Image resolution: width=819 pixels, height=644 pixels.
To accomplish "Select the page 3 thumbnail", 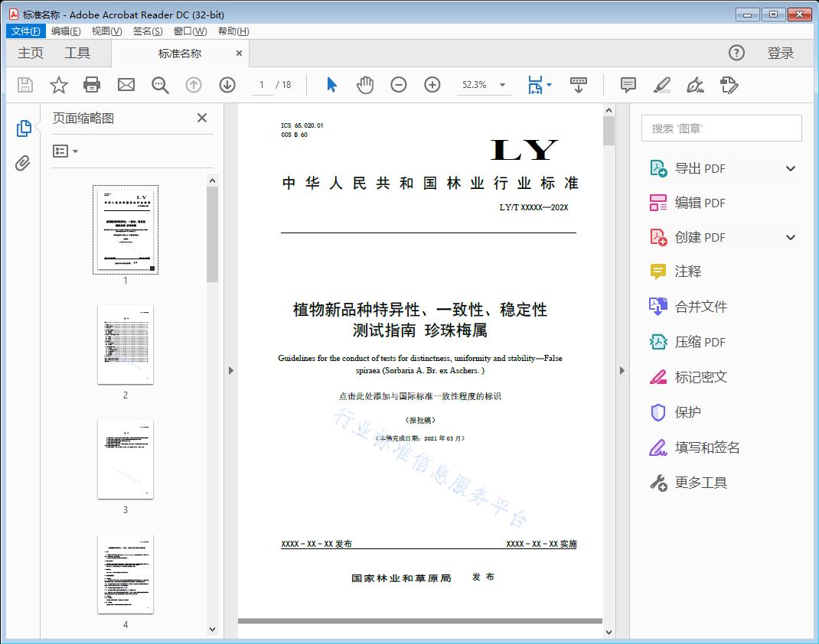I will click(x=125, y=459).
